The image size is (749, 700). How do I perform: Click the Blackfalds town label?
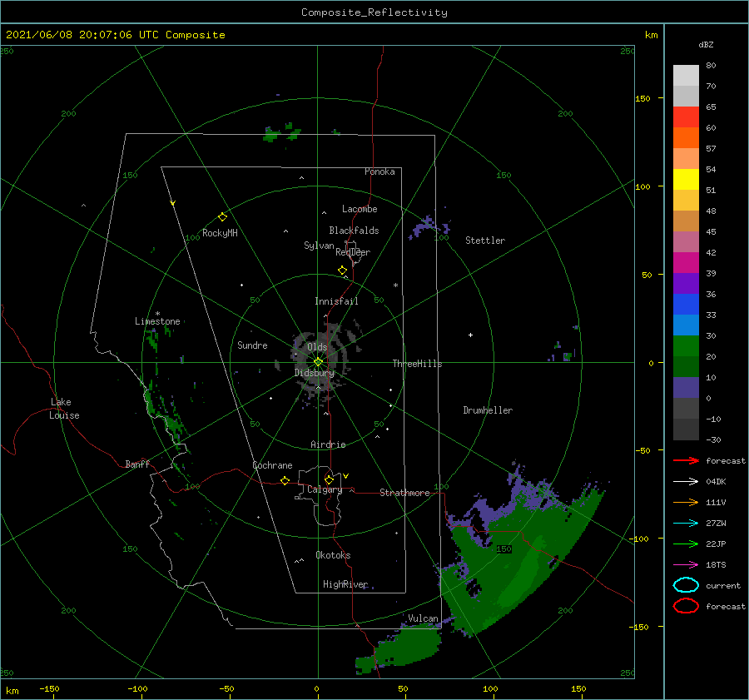354,231
